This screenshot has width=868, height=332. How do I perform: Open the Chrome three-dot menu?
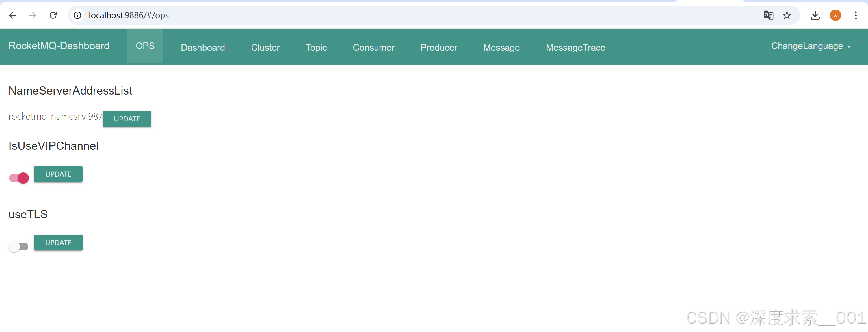(x=856, y=15)
